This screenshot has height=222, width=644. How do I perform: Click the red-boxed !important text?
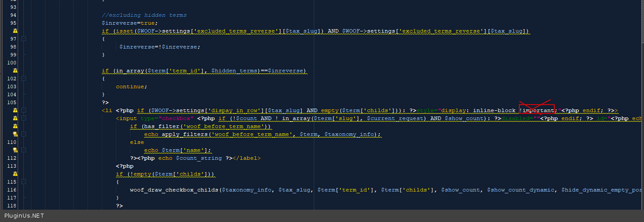(536, 110)
